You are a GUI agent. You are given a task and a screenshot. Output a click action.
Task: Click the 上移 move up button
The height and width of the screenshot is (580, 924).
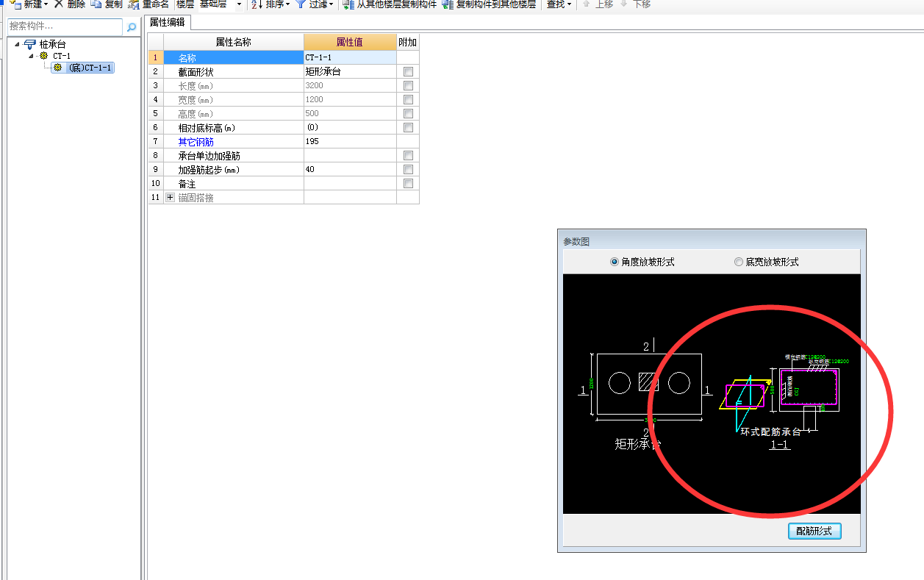(598, 4)
